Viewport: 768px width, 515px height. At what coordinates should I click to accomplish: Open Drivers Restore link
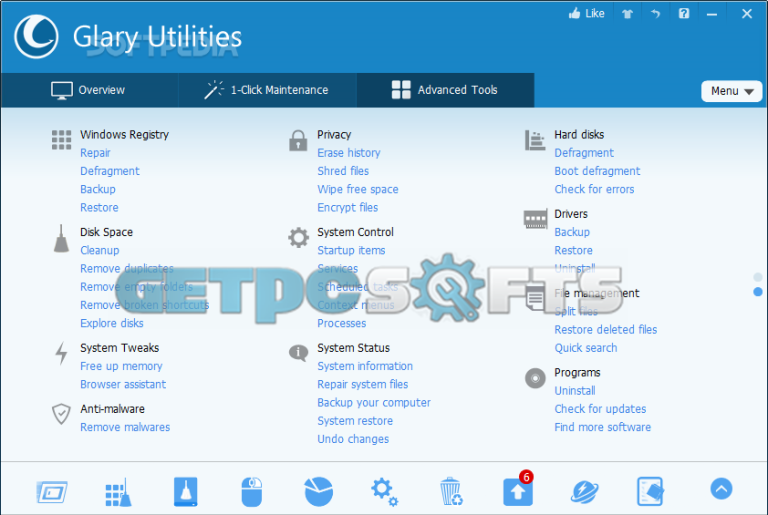pyautogui.click(x=574, y=250)
